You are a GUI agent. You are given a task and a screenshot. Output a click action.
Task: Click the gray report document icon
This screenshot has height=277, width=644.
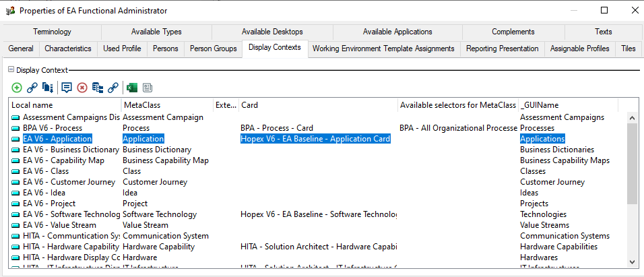[x=148, y=88]
